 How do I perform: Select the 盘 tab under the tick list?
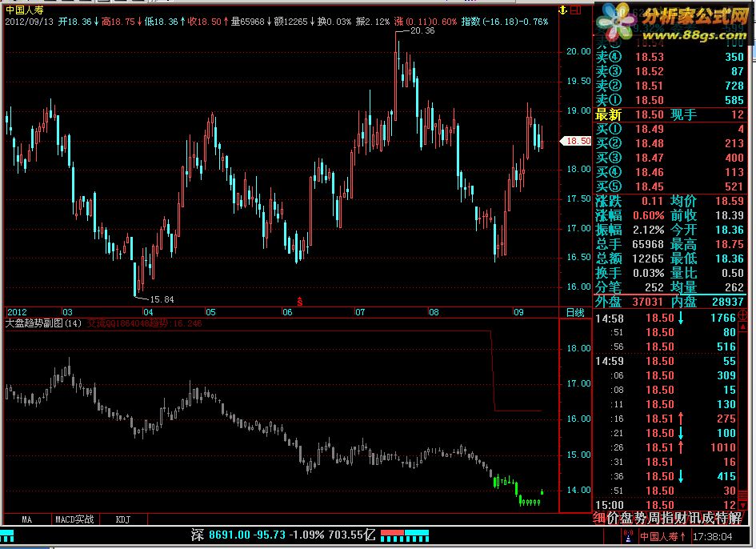pos(626,519)
